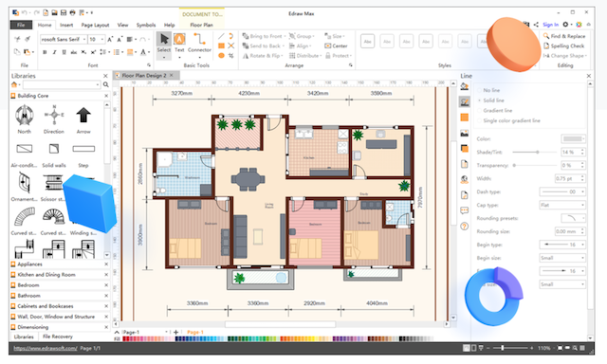The image size is (607, 364).
Task: Toggle italic formatting
Action: [x=54, y=52]
